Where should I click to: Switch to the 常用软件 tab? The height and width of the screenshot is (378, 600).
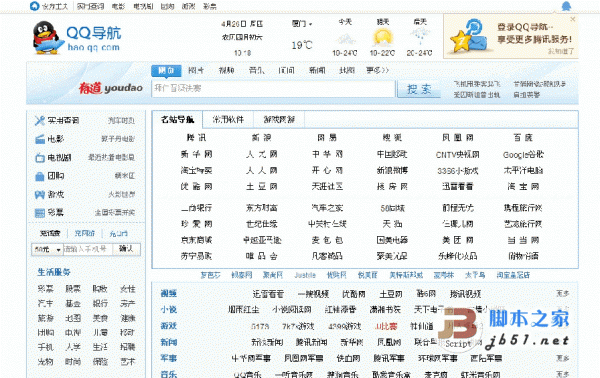228,120
